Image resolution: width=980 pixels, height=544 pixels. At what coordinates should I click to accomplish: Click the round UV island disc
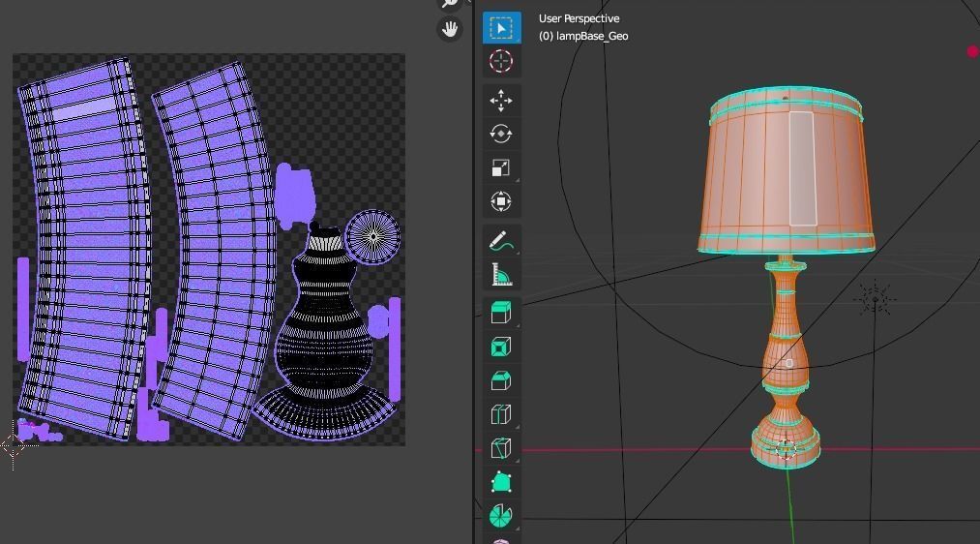tap(373, 236)
